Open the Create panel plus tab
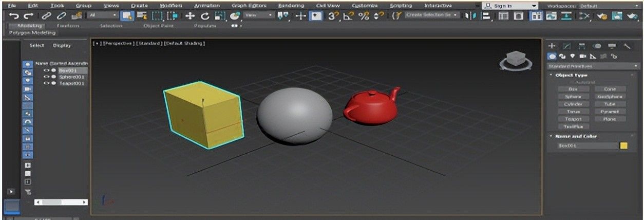The image size is (644, 220). [x=553, y=46]
